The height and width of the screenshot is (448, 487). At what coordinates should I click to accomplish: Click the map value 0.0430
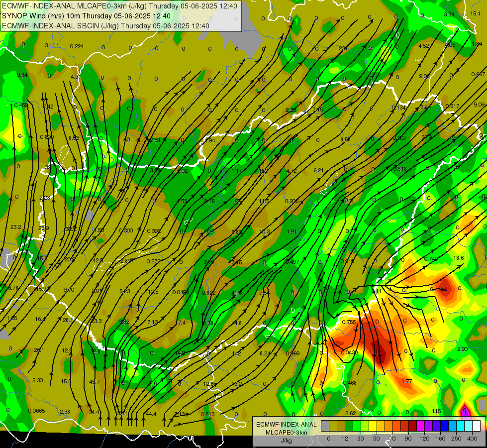[x=349, y=352]
